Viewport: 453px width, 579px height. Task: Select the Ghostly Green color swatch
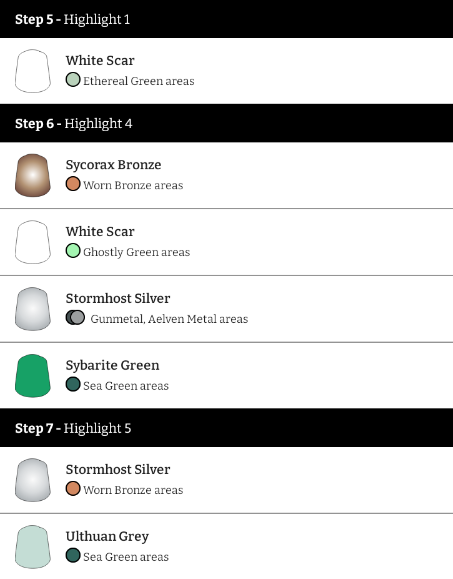tap(73, 251)
